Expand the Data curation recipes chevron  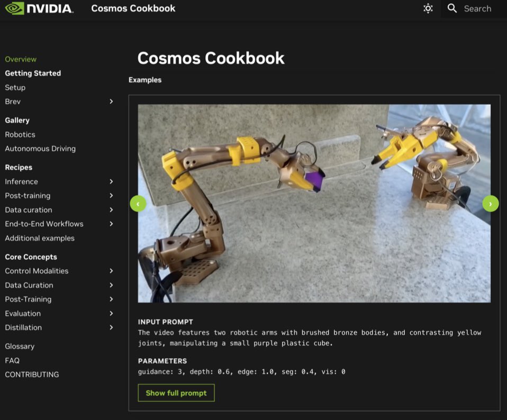(111, 209)
